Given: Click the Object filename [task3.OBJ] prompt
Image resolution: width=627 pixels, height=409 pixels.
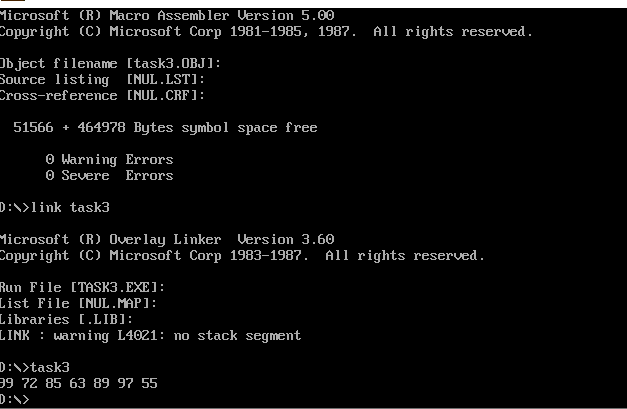Looking at the screenshot, I should coord(110,64).
